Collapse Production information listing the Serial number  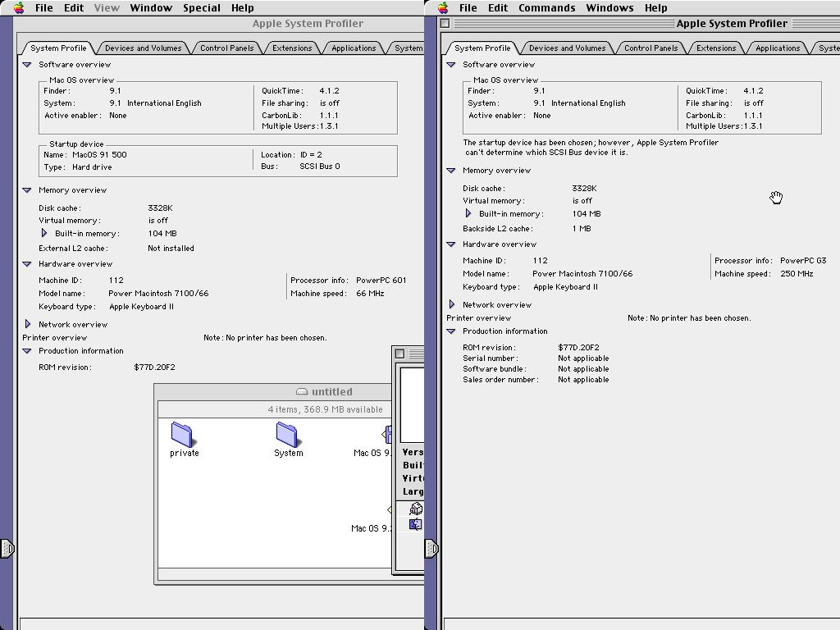tap(451, 331)
